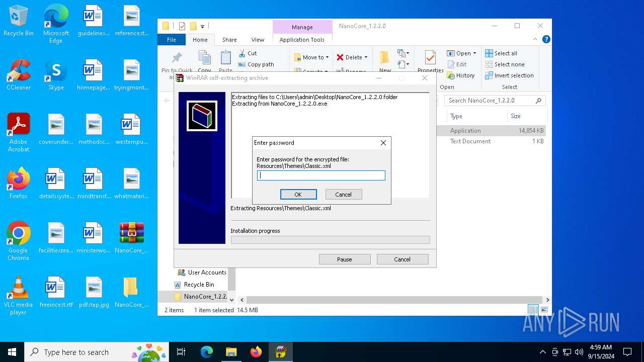Viewport: 644px width, 362px height.
Task: Open the File tab in Explorer
Action: (172, 40)
